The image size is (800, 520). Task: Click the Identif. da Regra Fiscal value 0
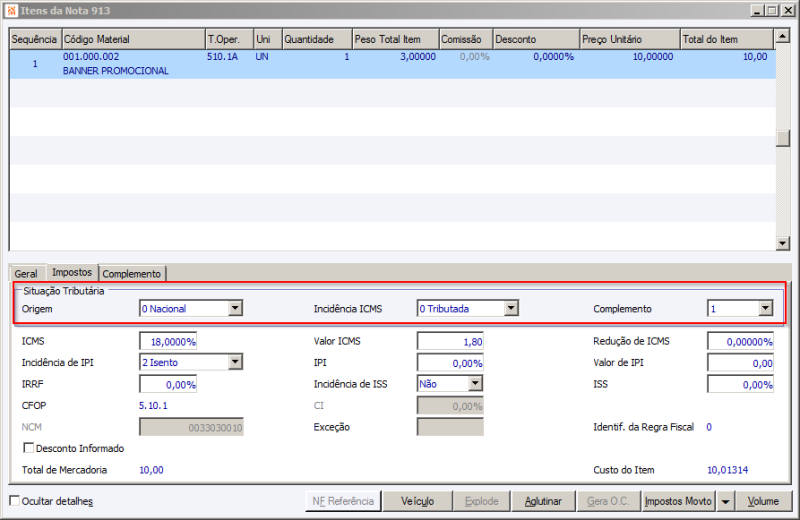click(709, 427)
